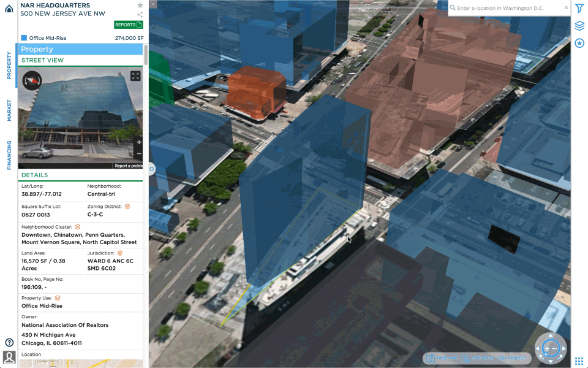Click the 430 N Michigan Ave address
This screenshot has width=588, height=368.
pyautogui.click(x=48, y=335)
